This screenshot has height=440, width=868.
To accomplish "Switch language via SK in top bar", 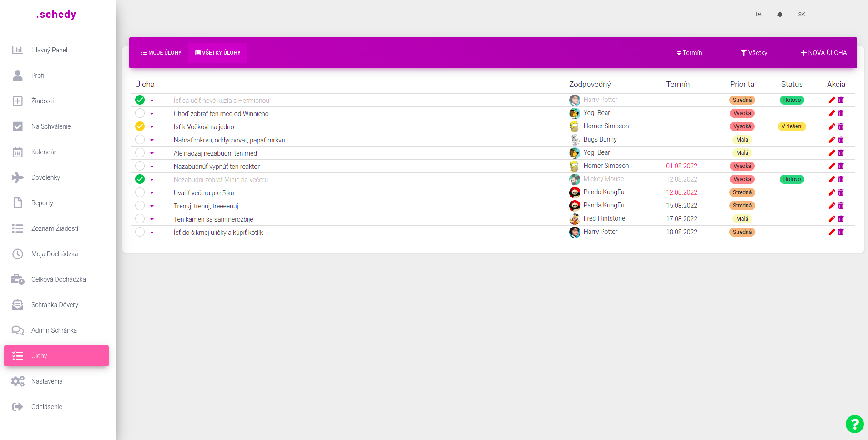I will pyautogui.click(x=802, y=15).
